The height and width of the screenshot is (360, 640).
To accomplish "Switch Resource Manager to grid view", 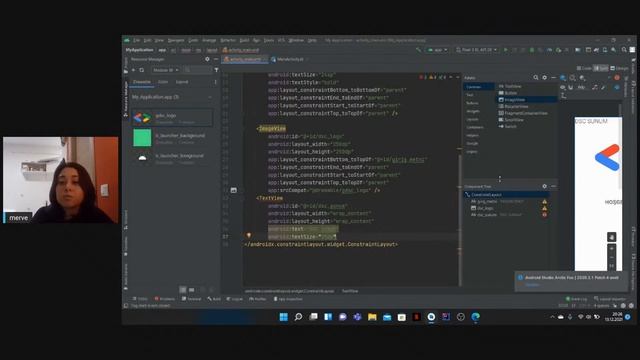I will tap(191, 290).
